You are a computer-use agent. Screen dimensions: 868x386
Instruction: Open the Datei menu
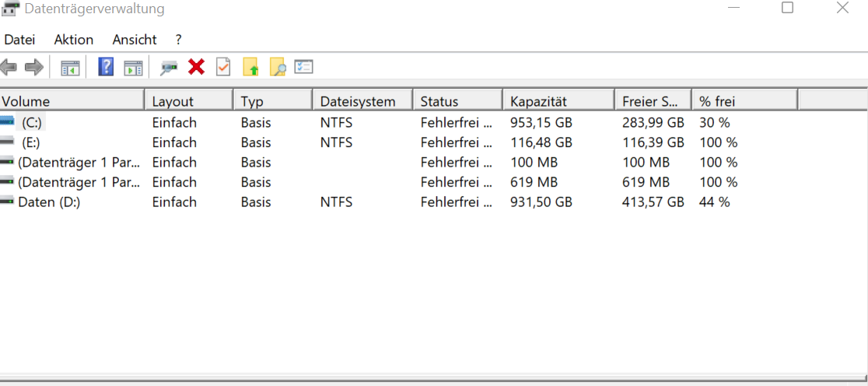tap(19, 40)
